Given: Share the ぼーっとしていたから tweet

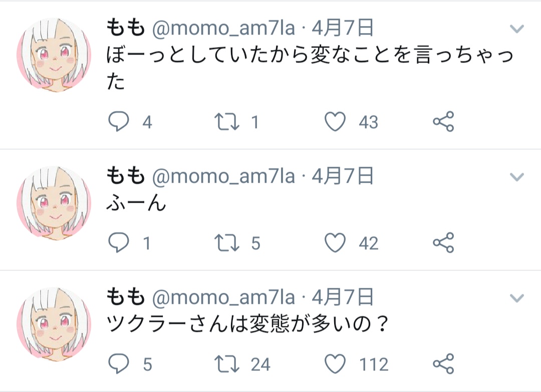Looking at the screenshot, I should [443, 122].
